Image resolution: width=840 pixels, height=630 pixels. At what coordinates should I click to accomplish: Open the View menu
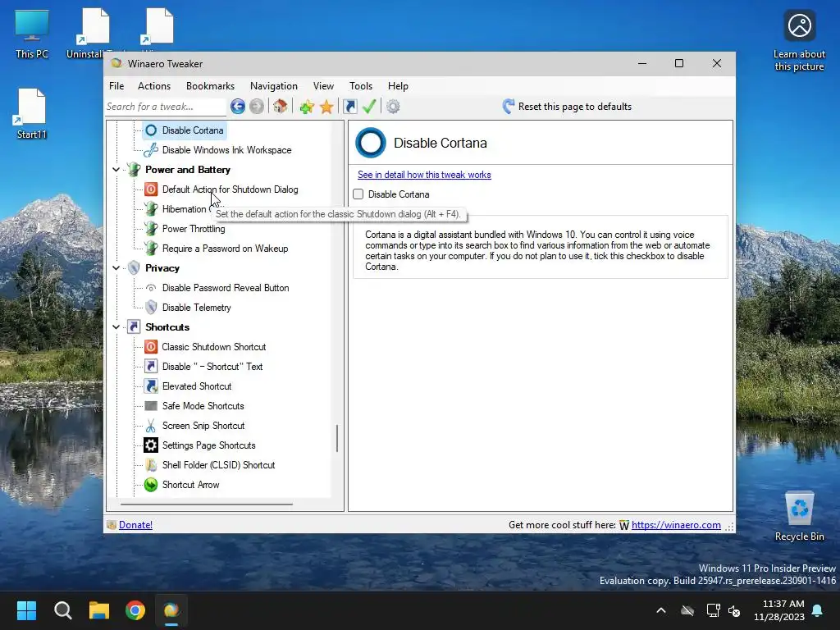(x=323, y=85)
